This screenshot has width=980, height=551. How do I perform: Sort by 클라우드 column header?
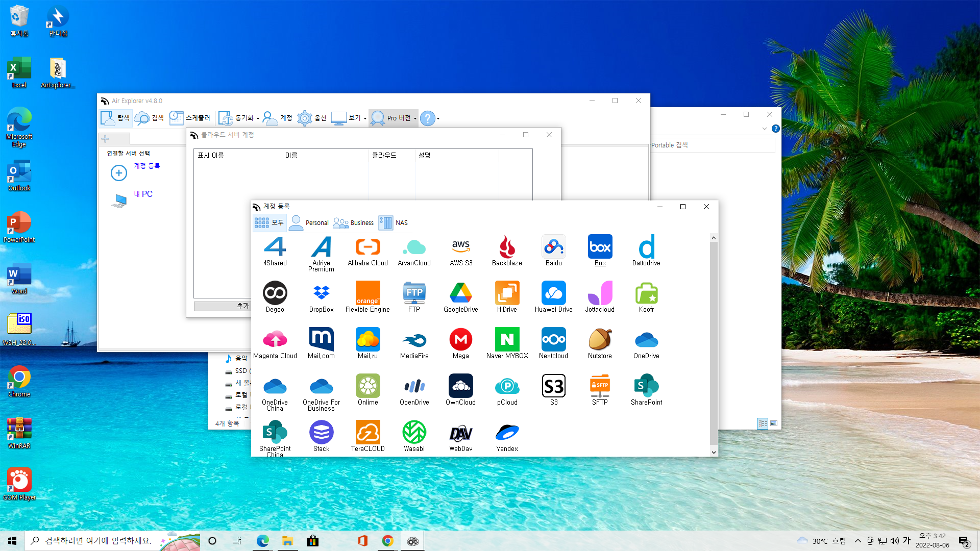point(391,155)
